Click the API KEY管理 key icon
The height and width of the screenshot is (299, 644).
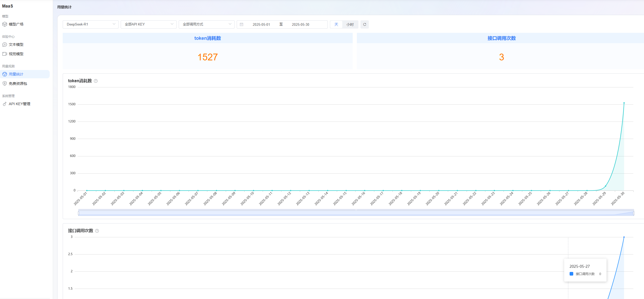(4, 104)
